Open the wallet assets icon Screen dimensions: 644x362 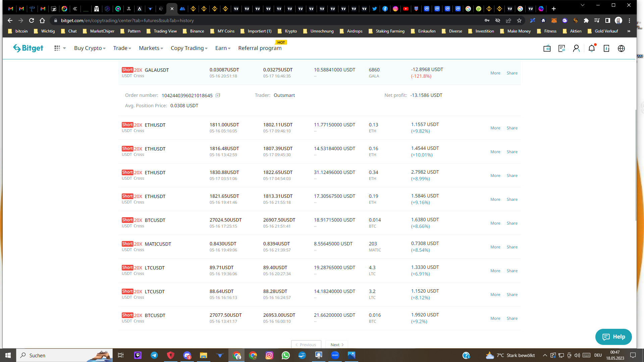[x=547, y=49]
